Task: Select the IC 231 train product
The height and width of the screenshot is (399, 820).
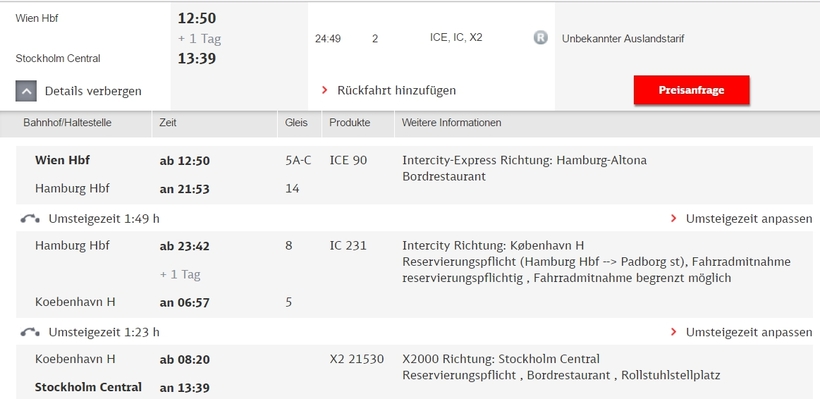Action: [348, 246]
